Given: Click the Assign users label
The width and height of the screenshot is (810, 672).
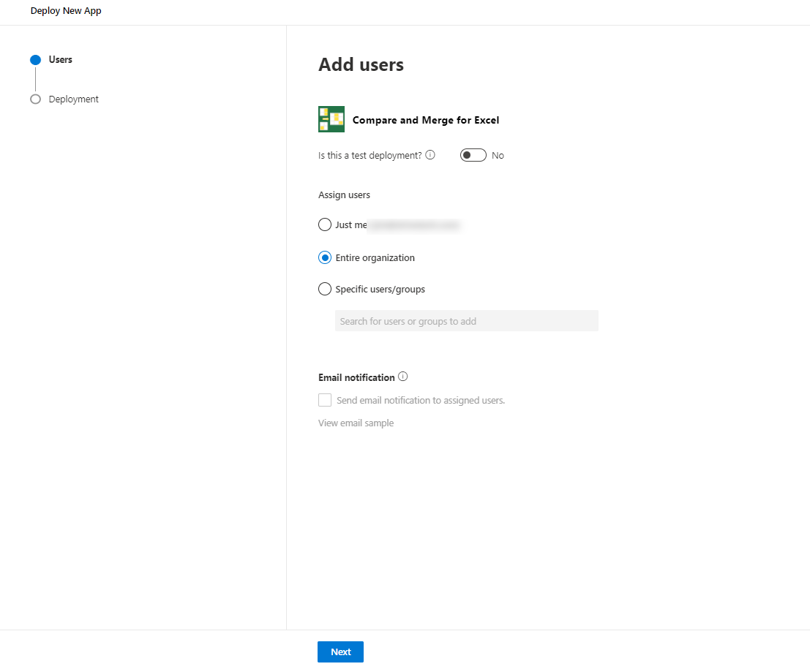Looking at the screenshot, I should (x=344, y=195).
